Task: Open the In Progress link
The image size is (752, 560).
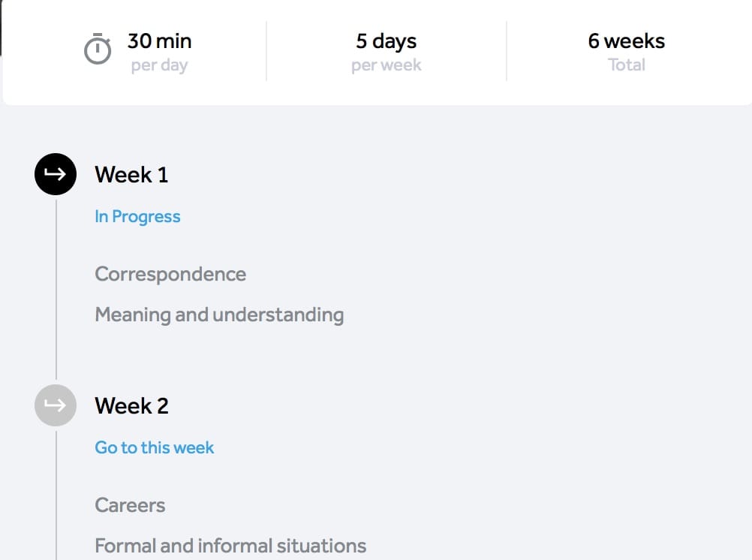Action: 137,217
